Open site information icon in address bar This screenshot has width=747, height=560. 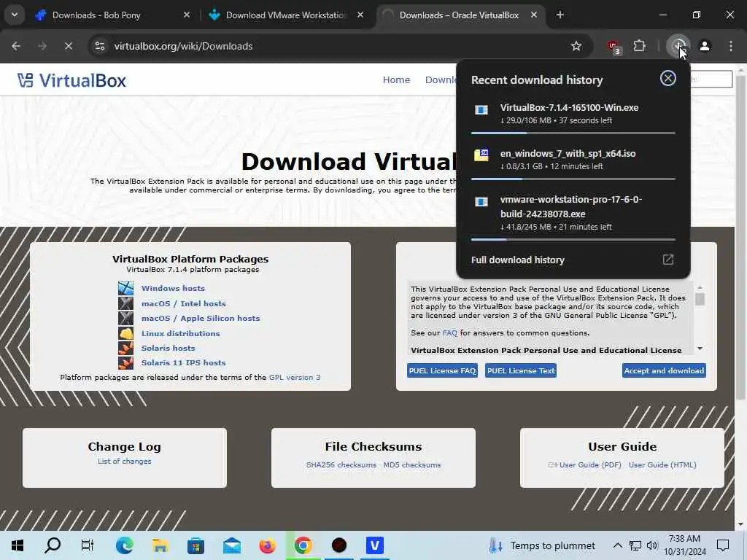pos(100,46)
